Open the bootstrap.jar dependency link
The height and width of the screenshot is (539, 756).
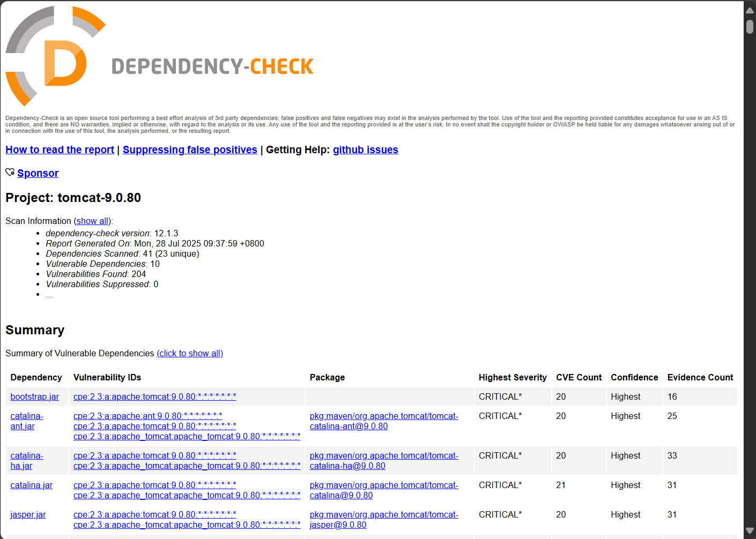click(x=35, y=396)
